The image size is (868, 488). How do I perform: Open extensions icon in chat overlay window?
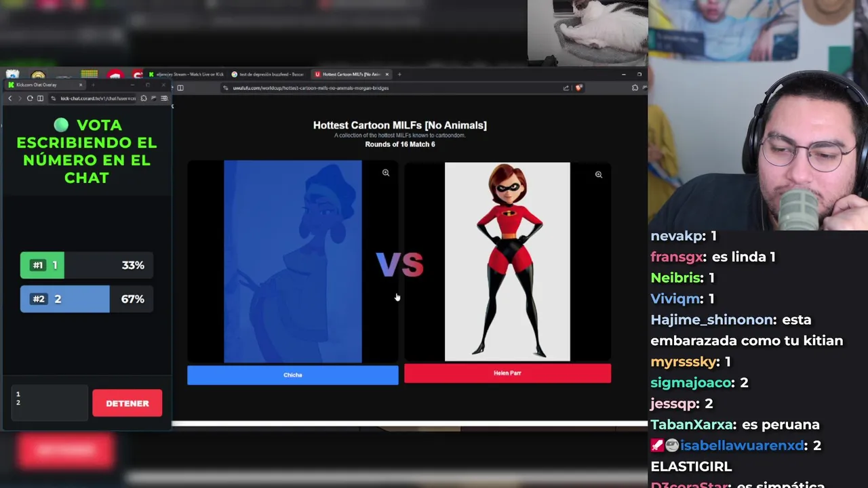pyautogui.click(x=144, y=98)
